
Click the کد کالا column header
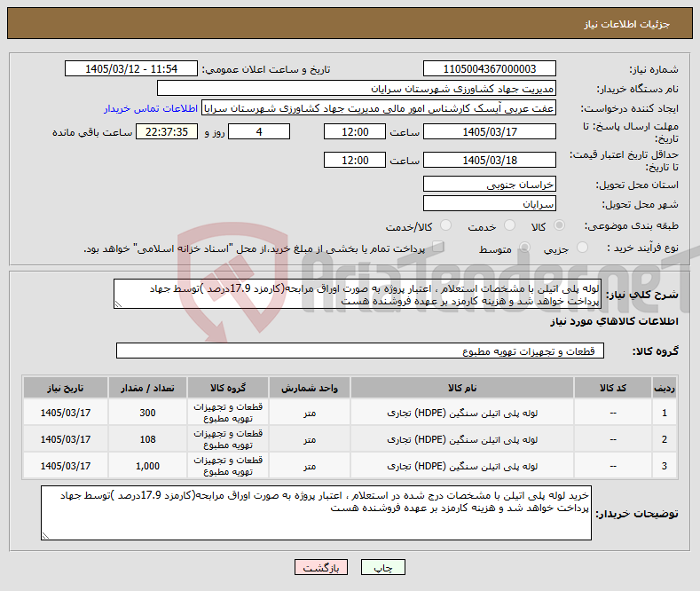click(x=612, y=388)
